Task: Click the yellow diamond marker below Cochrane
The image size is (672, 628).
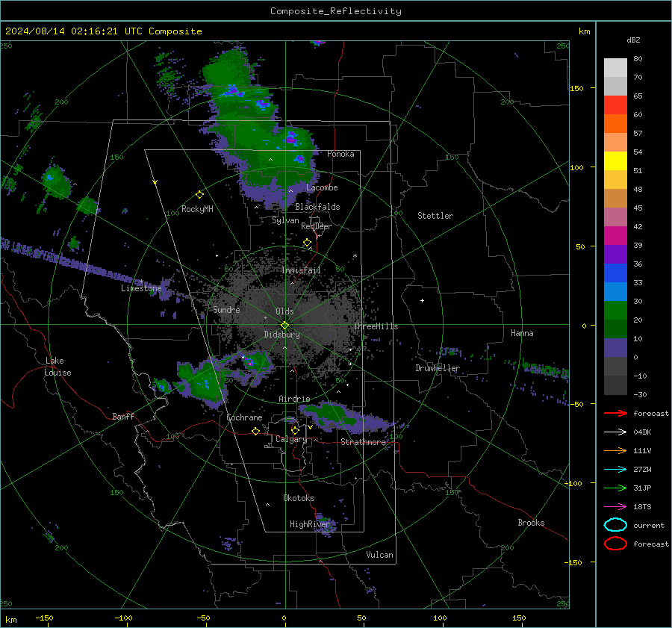Action: (255, 432)
